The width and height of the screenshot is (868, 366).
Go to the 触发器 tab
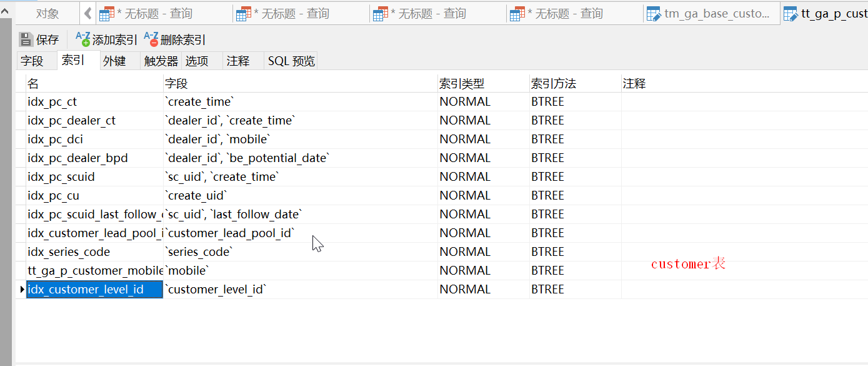[x=161, y=61]
